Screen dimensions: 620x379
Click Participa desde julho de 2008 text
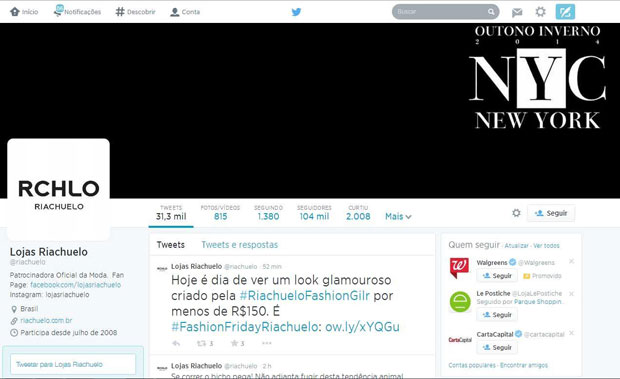[69, 333]
